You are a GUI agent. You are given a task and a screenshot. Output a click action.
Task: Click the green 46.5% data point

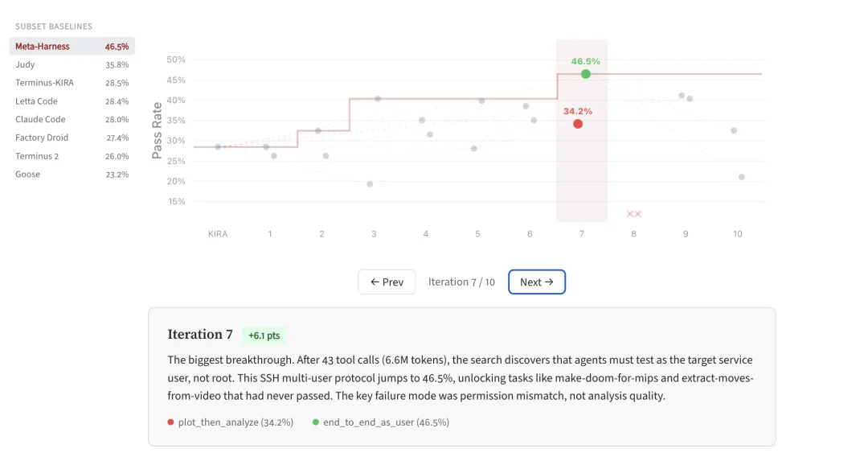click(x=586, y=74)
